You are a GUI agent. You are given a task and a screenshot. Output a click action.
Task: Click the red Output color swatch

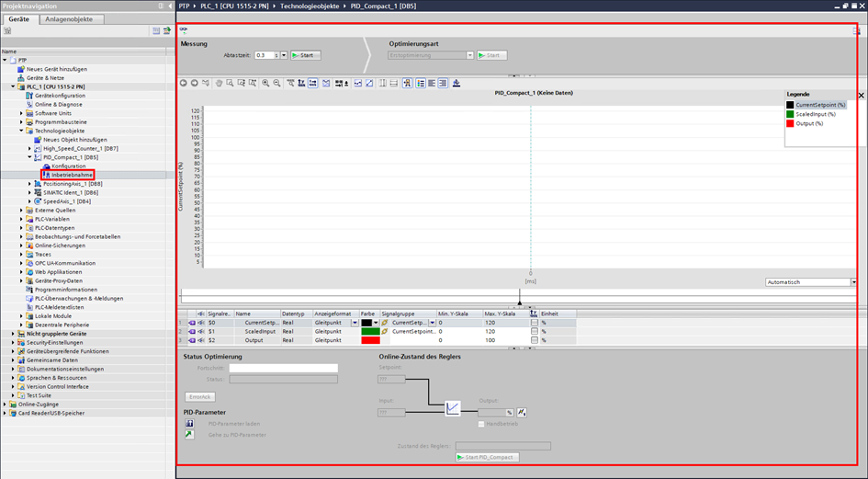pos(370,340)
